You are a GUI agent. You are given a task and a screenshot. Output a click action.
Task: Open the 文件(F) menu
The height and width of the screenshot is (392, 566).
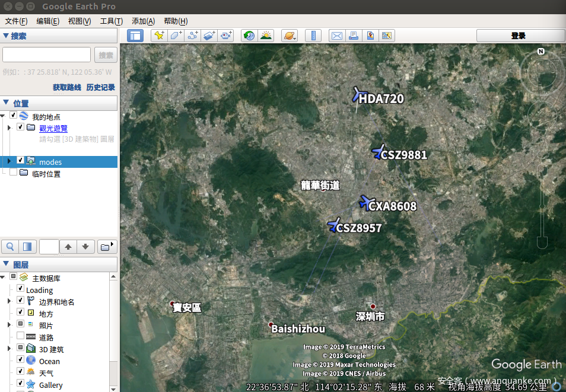click(x=16, y=21)
